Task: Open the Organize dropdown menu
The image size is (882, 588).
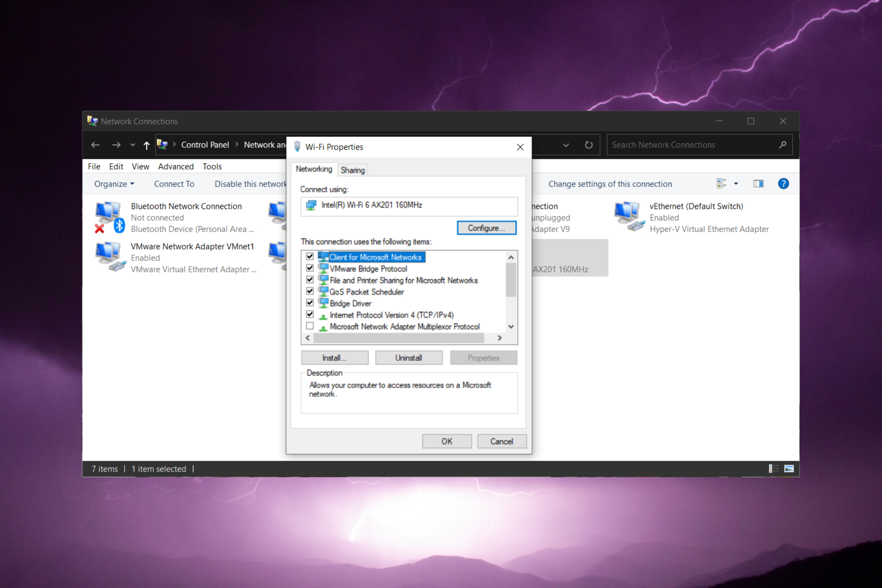Action: tap(114, 184)
